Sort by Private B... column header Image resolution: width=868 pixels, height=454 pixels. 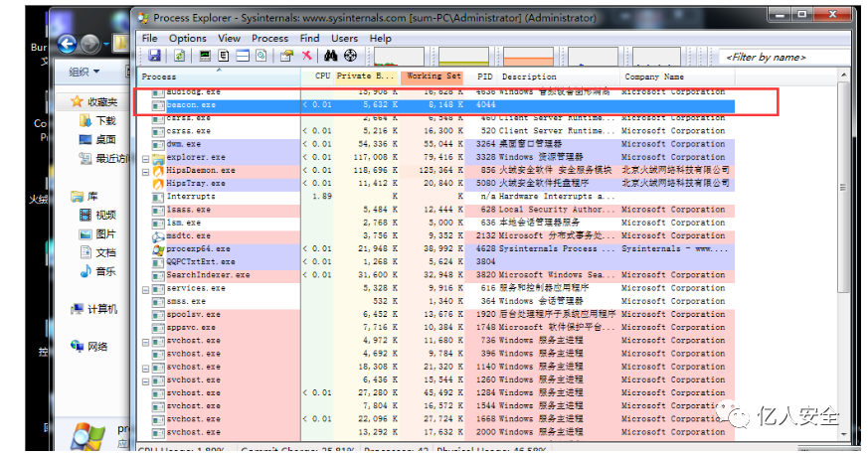click(367, 76)
